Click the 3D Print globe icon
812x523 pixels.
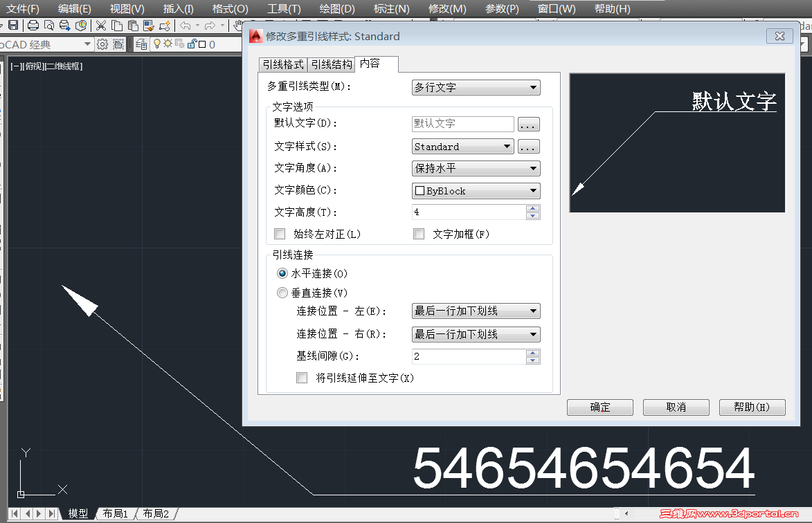click(81, 26)
